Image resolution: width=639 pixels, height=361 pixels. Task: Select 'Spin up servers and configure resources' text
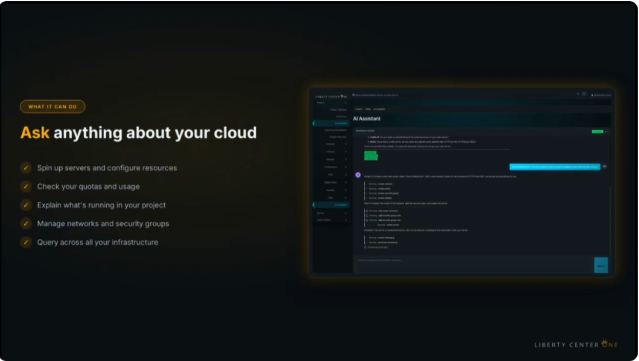pyautogui.click(x=107, y=168)
